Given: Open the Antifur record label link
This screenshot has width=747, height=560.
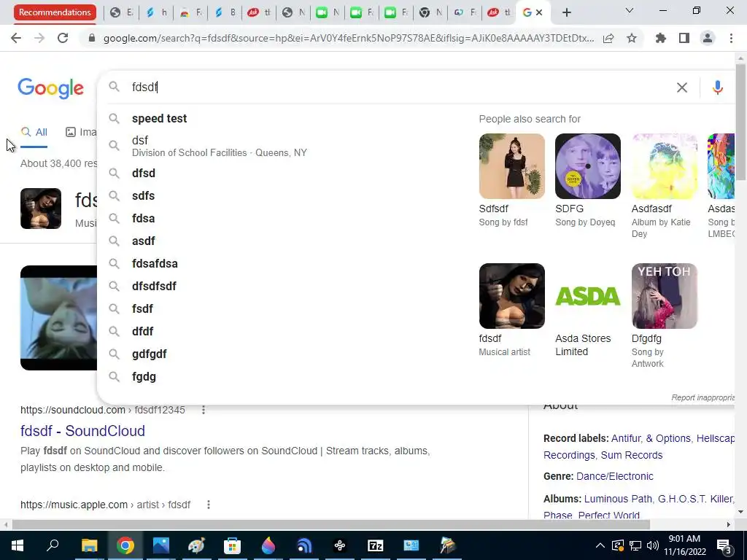Looking at the screenshot, I should pyautogui.click(x=625, y=438).
